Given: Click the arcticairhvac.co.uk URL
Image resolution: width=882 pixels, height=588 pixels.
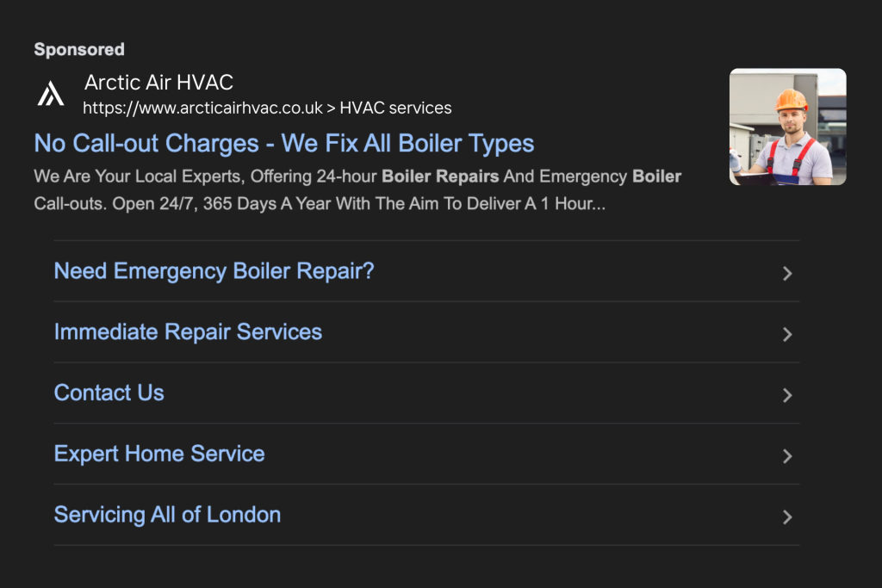Looking at the screenshot, I should pos(202,108).
